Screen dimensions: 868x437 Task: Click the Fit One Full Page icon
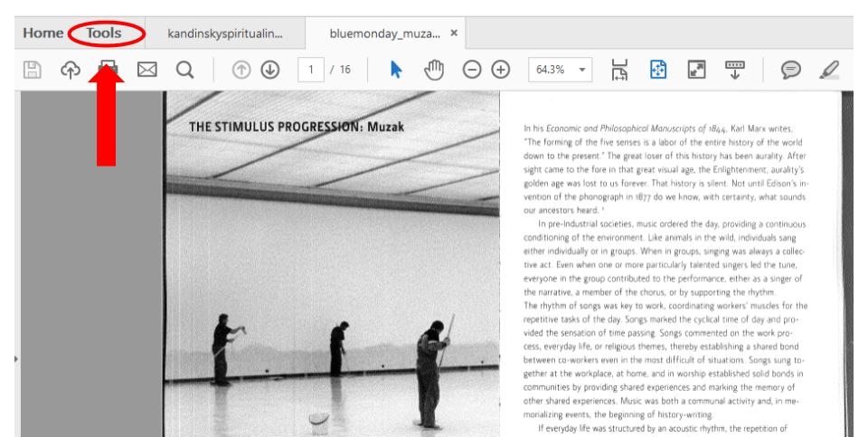657,70
